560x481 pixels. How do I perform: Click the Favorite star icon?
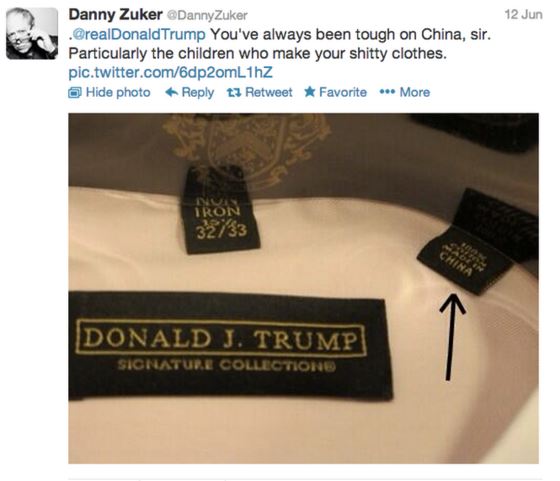[x=310, y=92]
